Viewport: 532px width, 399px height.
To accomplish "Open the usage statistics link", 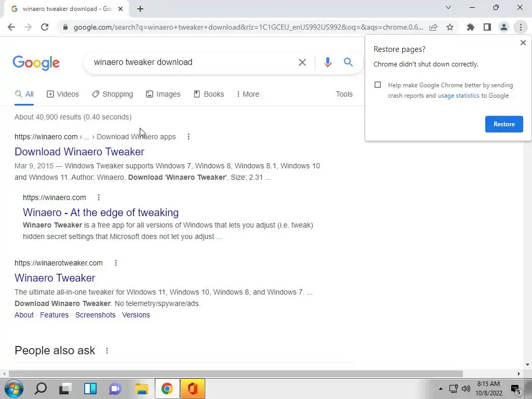I will (458, 96).
